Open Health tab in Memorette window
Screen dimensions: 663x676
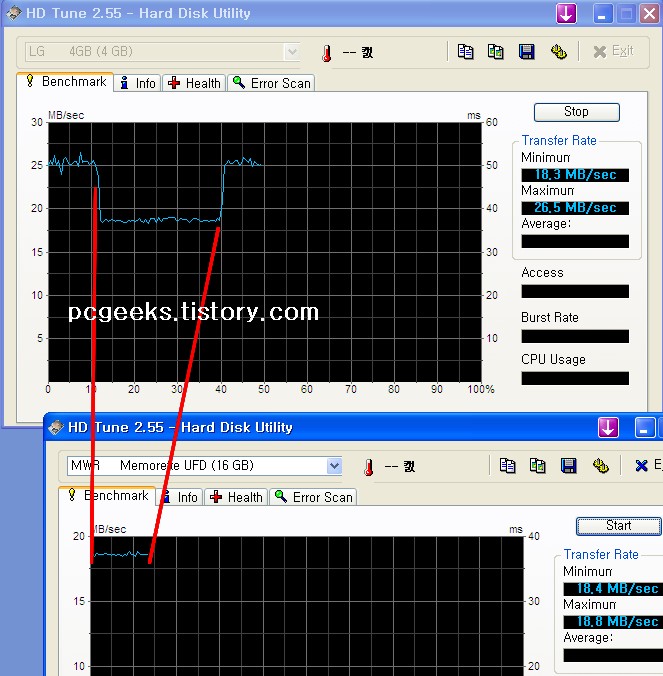click(x=236, y=497)
